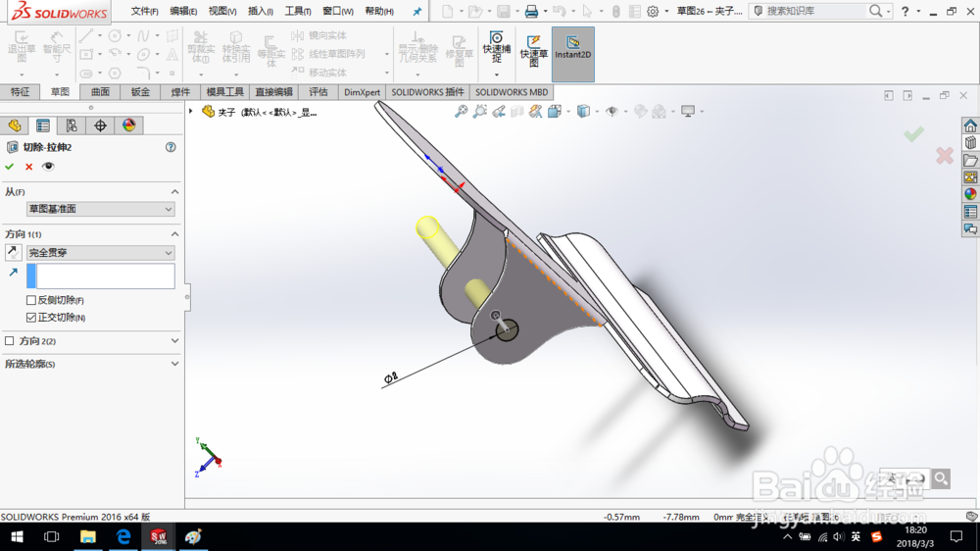Expand the 方向 2 section chevron
The height and width of the screenshot is (551, 980).
pyautogui.click(x=174, y=341)
